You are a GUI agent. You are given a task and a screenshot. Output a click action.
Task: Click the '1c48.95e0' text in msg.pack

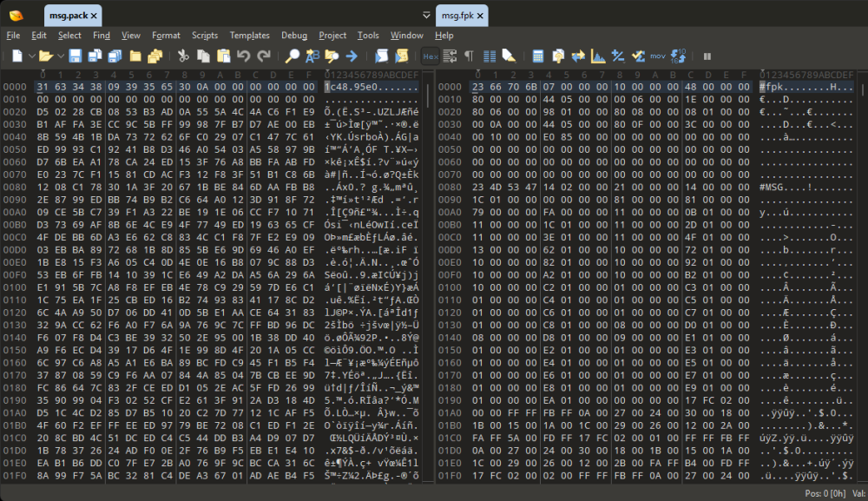point(351,87)
